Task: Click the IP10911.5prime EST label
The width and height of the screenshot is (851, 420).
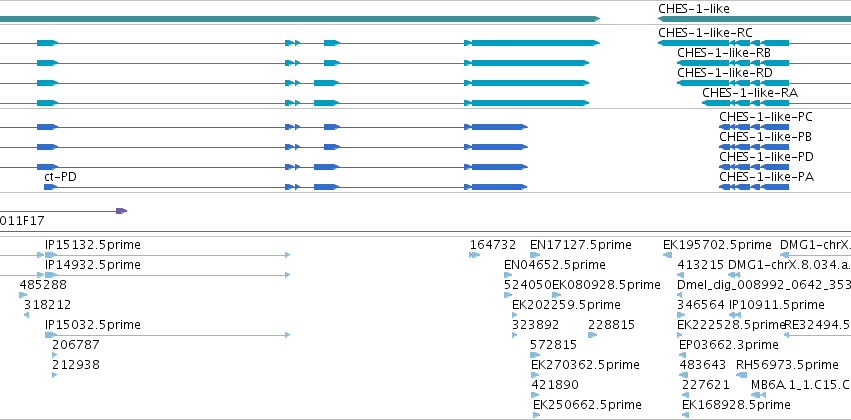Action: pos(777,305)
